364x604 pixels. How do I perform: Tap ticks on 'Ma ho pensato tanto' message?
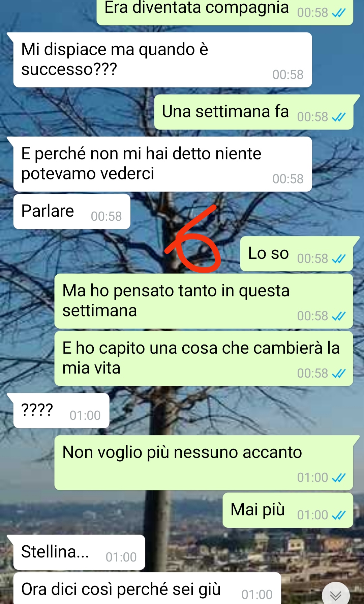coord(339,316)
